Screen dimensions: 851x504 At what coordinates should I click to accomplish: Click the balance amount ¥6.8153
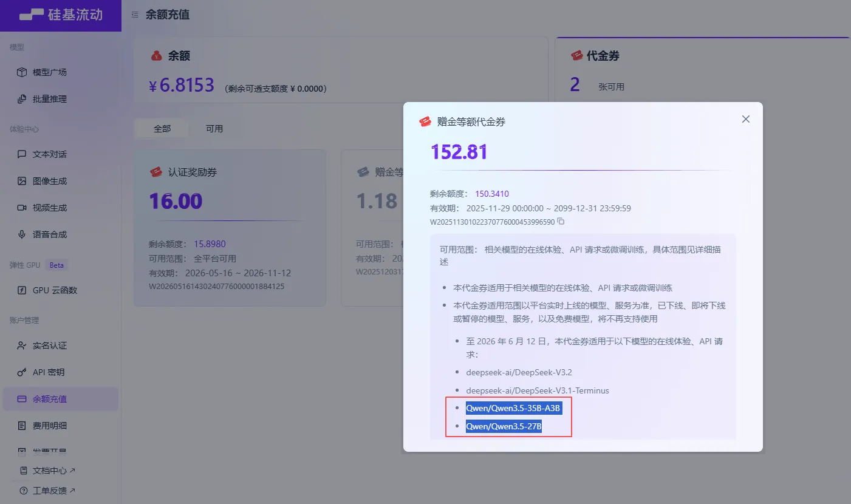pos(182,85)
